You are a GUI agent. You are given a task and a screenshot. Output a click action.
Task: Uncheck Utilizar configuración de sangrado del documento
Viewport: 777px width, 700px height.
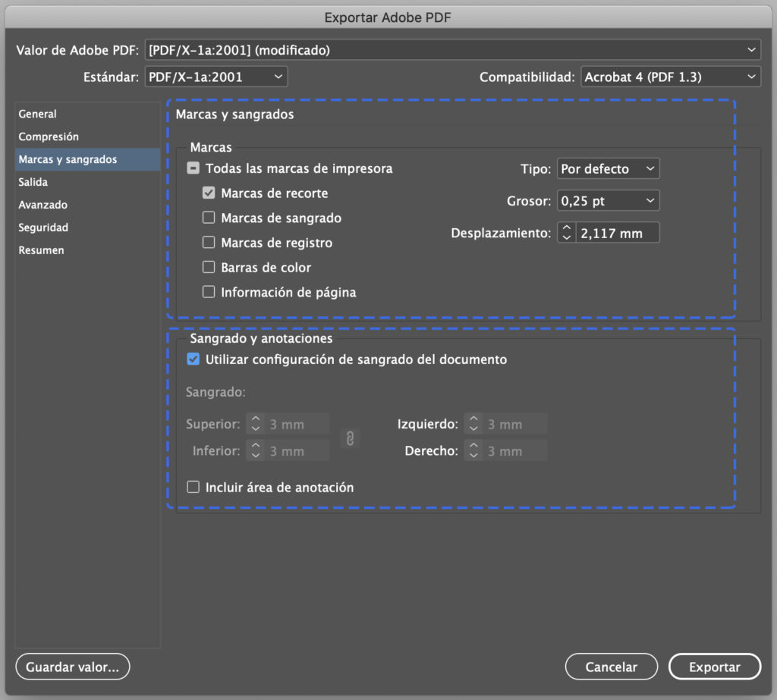pos(193,359)
